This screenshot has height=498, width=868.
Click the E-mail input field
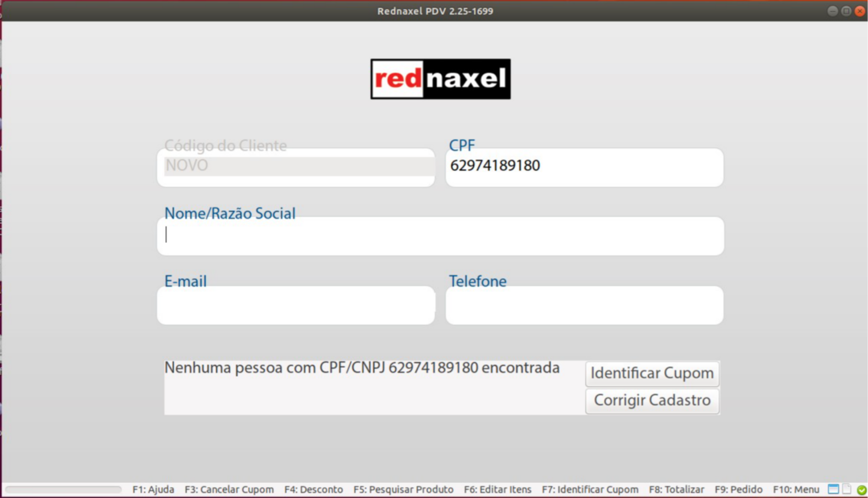(296, 305)
